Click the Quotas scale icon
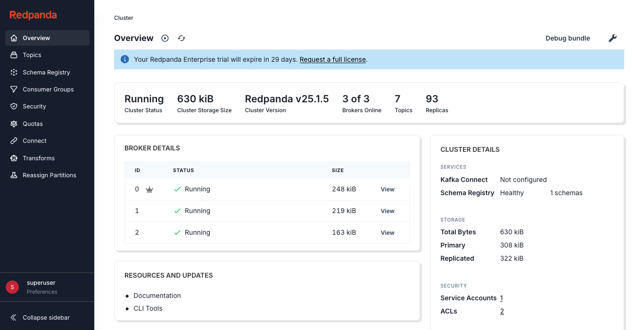 point(14,124)
